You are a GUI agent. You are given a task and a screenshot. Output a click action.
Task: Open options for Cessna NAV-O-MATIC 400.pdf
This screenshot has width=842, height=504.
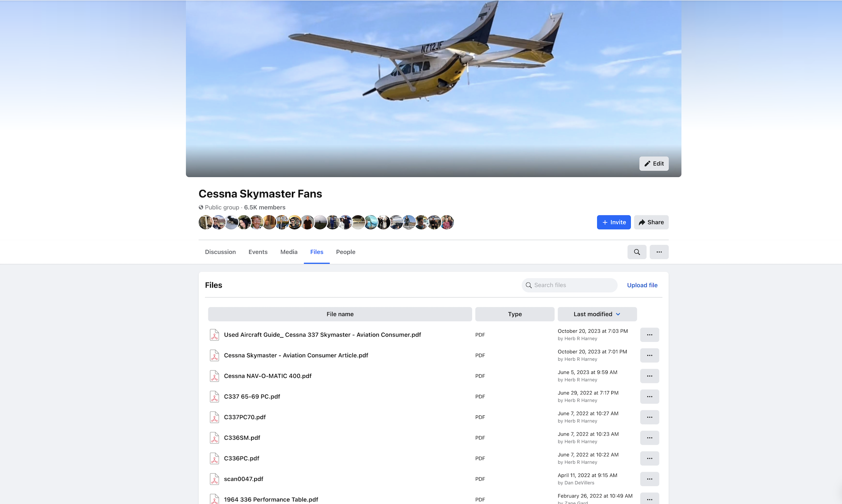tap(649, 376)
